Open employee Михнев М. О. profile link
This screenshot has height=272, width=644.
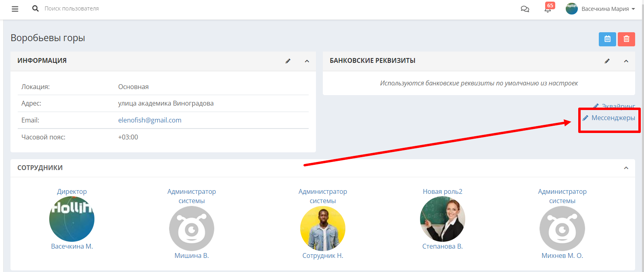pos(562,255)
